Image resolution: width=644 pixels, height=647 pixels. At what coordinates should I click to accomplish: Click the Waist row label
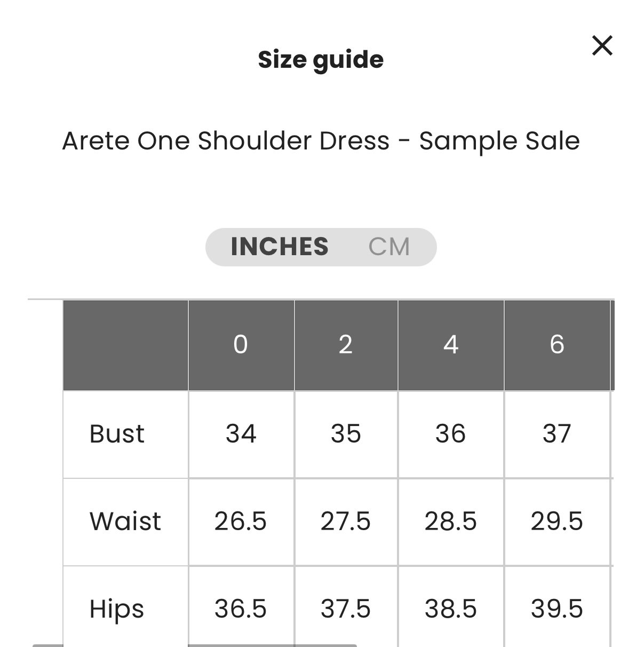125,521
